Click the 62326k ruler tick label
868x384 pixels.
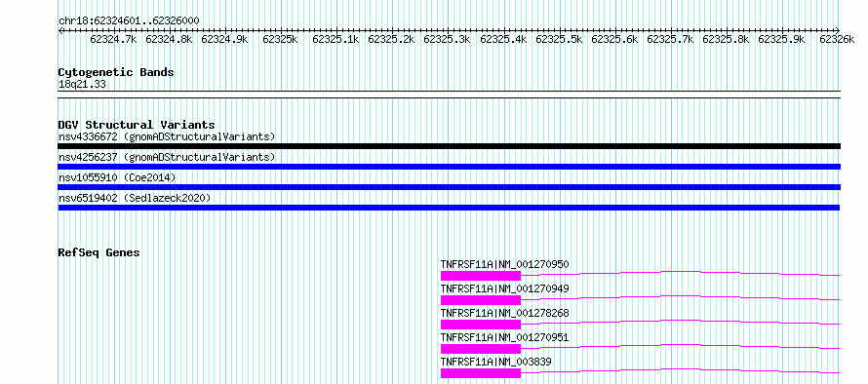click(x=837, y=39)
